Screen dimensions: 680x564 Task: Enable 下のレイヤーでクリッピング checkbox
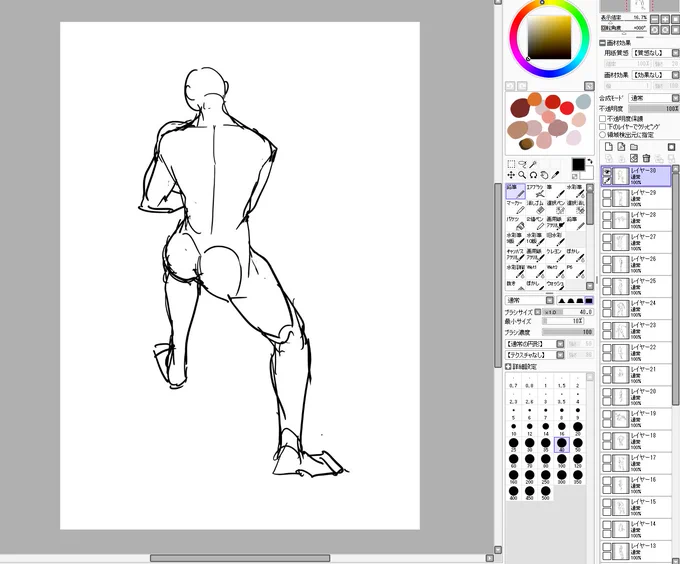pyautogui.click(x=603, y=127)
